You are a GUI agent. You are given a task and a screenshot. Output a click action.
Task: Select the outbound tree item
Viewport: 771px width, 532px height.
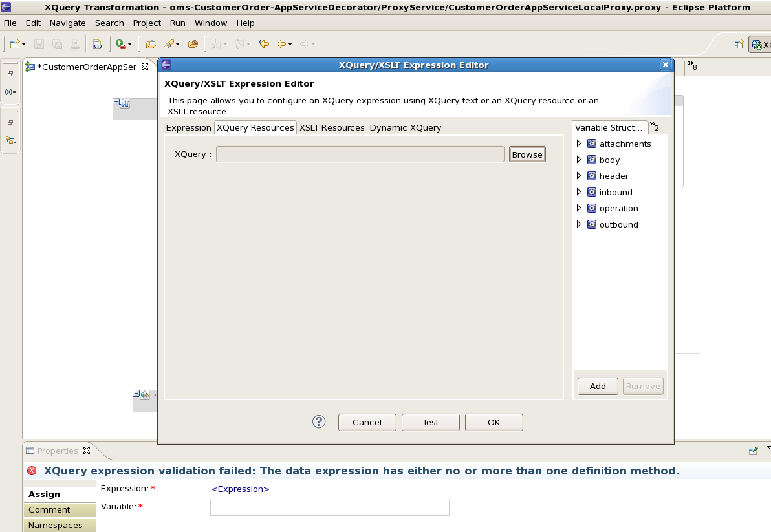coord(613,224)
